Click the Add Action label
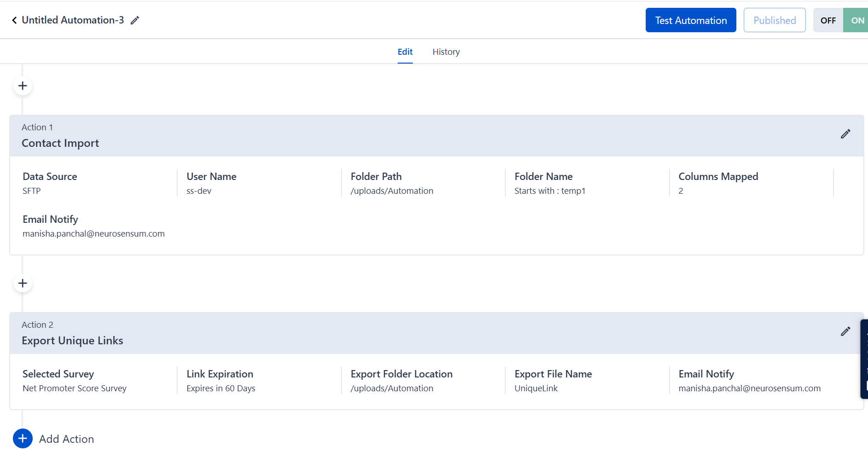This screenshot has width=868, height=458. [x=67, y=439]
